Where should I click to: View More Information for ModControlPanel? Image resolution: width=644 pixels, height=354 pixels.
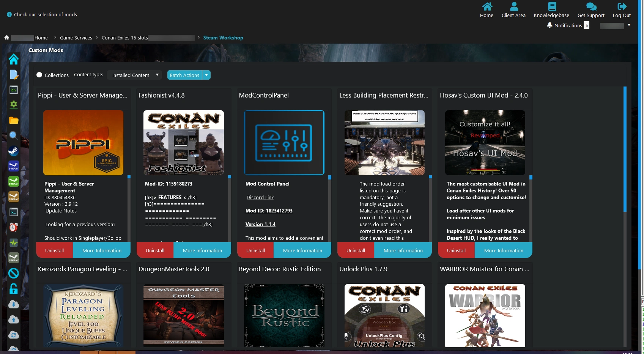(302, 250)
